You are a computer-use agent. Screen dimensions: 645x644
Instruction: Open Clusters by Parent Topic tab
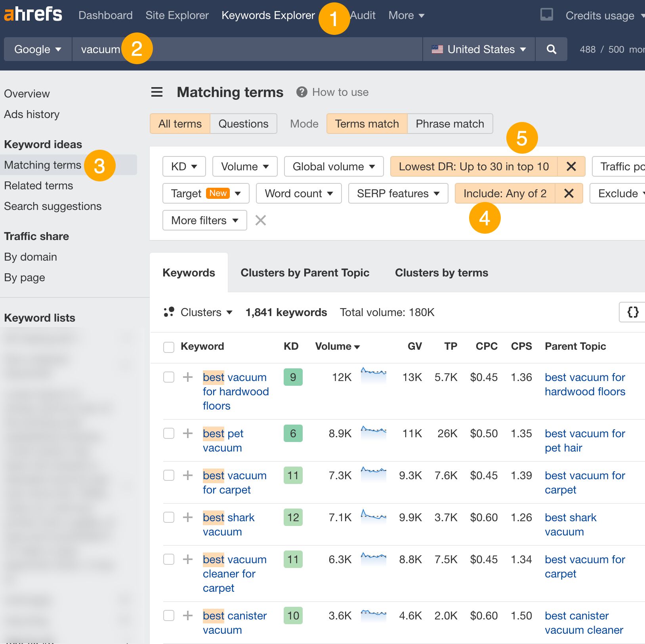pos(305,272)
